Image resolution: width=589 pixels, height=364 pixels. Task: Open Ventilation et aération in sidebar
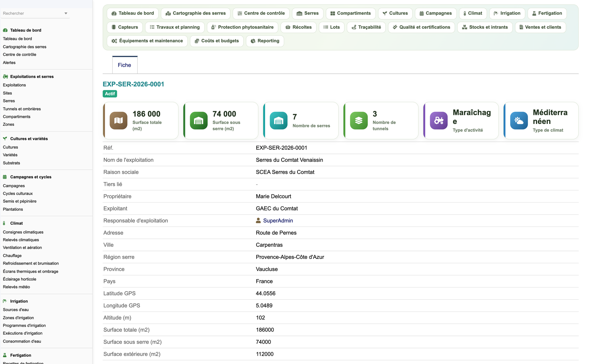tap(22, 247)
